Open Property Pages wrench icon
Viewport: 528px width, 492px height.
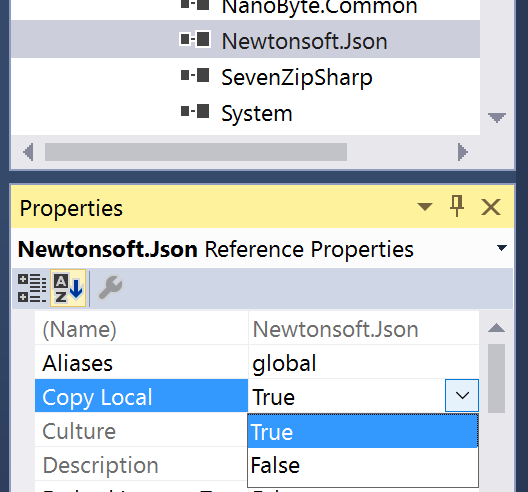point(110,288)
